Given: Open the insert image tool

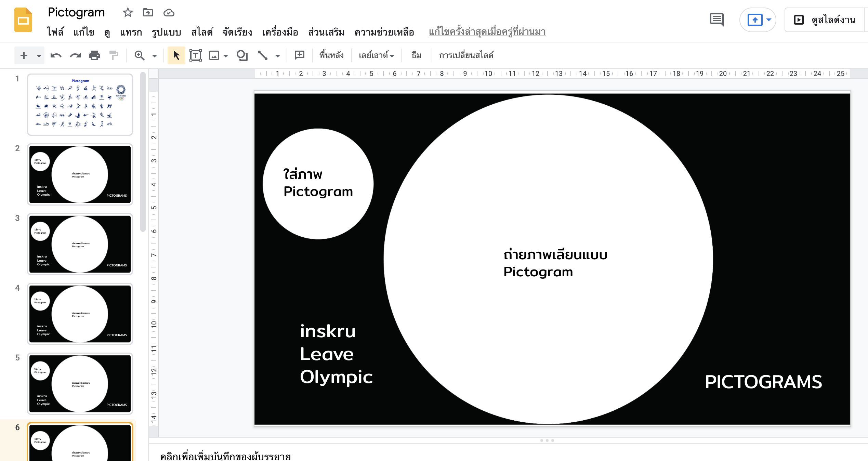Looking at the screenshot, I should pos(214,55).
